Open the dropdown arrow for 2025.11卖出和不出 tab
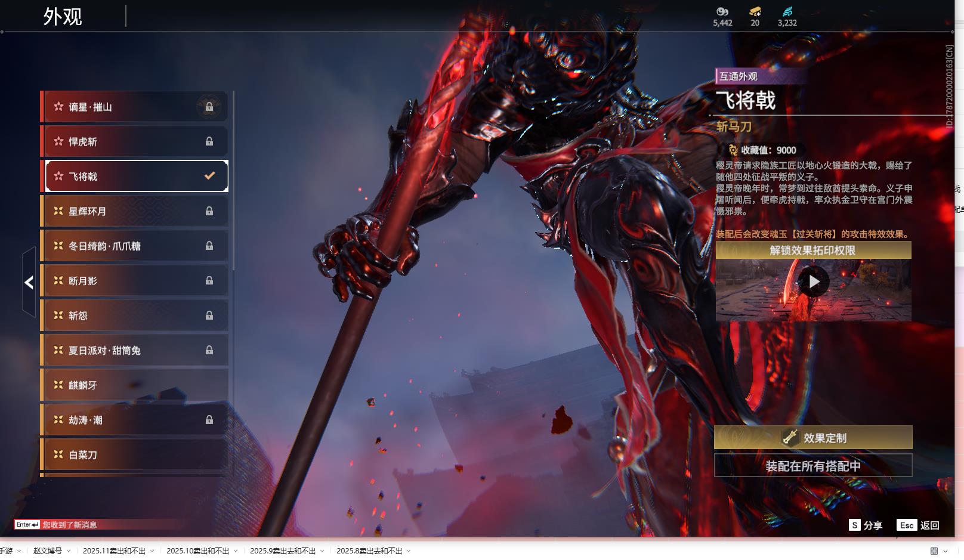 click(x=152, y=551)
